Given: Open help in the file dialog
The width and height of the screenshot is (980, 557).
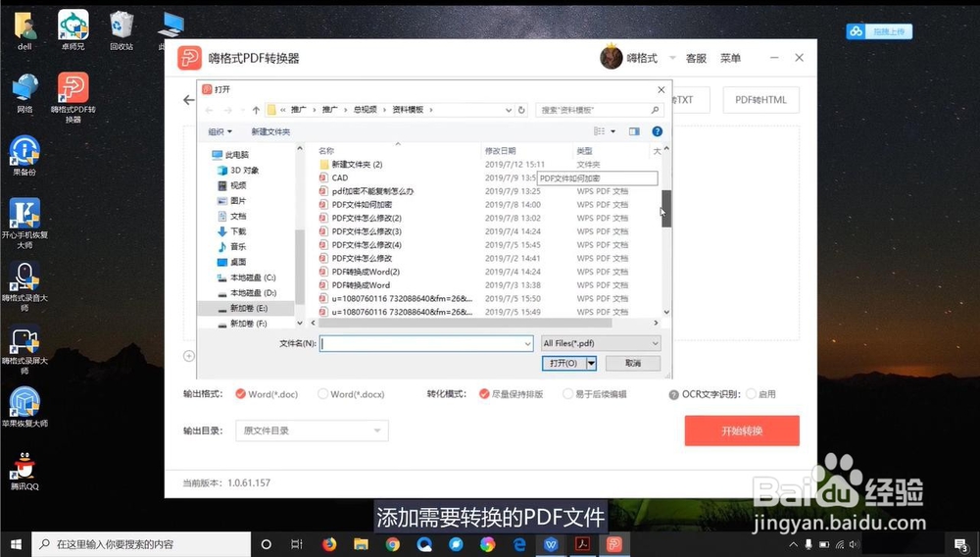Looking at the screenshot, I should point(657,131).
